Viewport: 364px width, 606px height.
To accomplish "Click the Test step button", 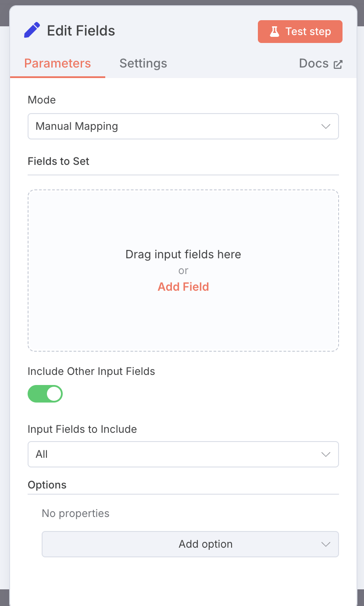I will (300, 32).
